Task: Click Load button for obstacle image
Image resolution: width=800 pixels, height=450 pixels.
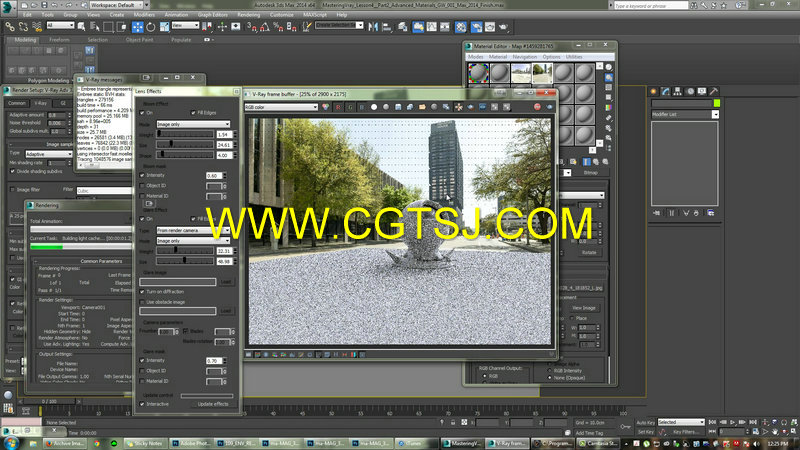Action: click(x=226, y=311)
